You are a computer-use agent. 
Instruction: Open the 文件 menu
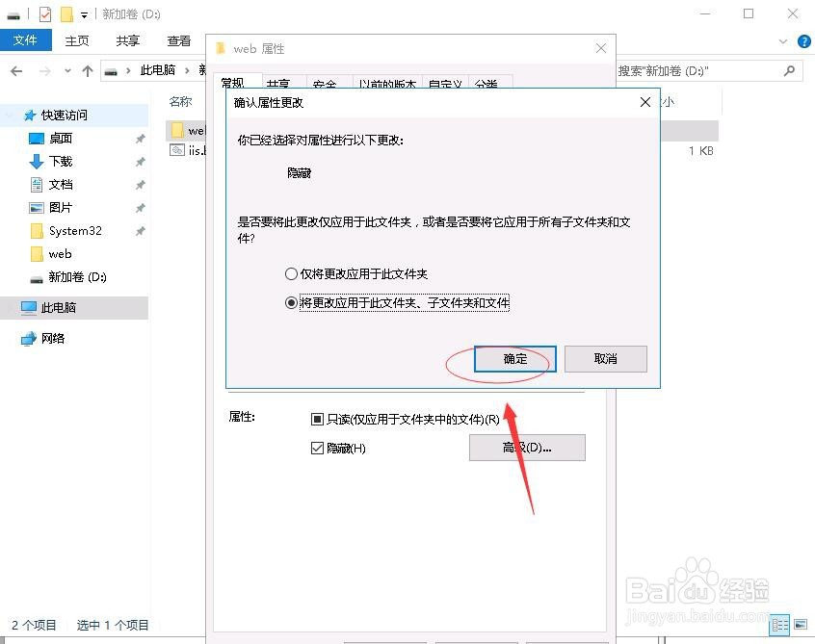pos(26,40)
